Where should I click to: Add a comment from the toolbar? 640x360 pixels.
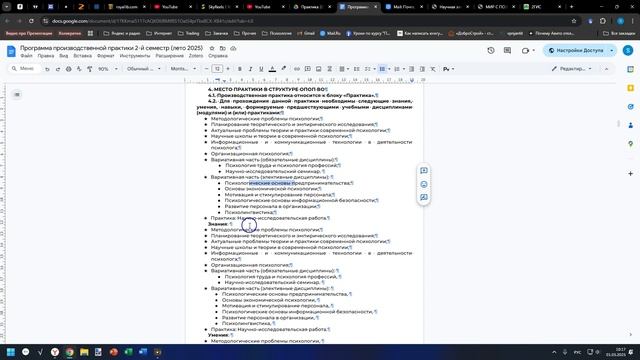[308, 69]
